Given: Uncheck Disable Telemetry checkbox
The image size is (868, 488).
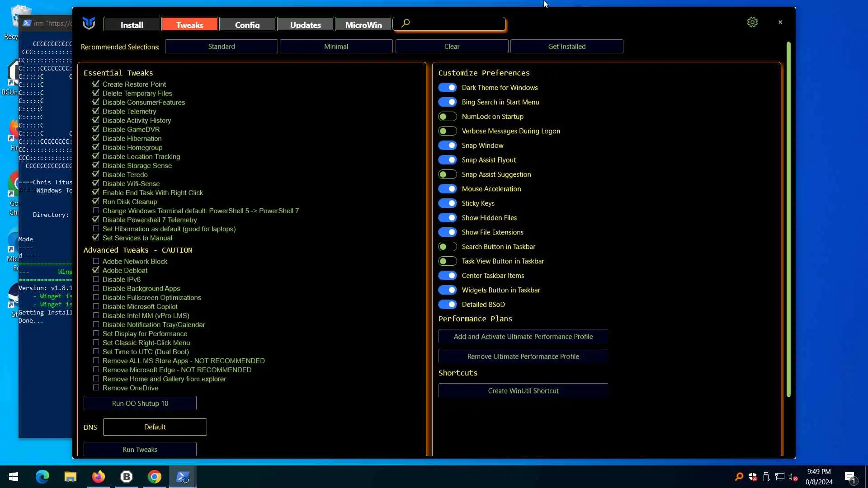Looking at the screenshot, I should coord(96,111).
